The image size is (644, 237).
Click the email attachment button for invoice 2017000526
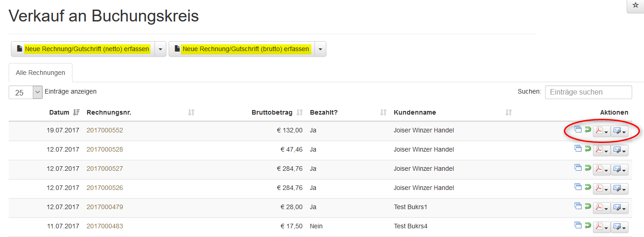[x=619, y=189]
